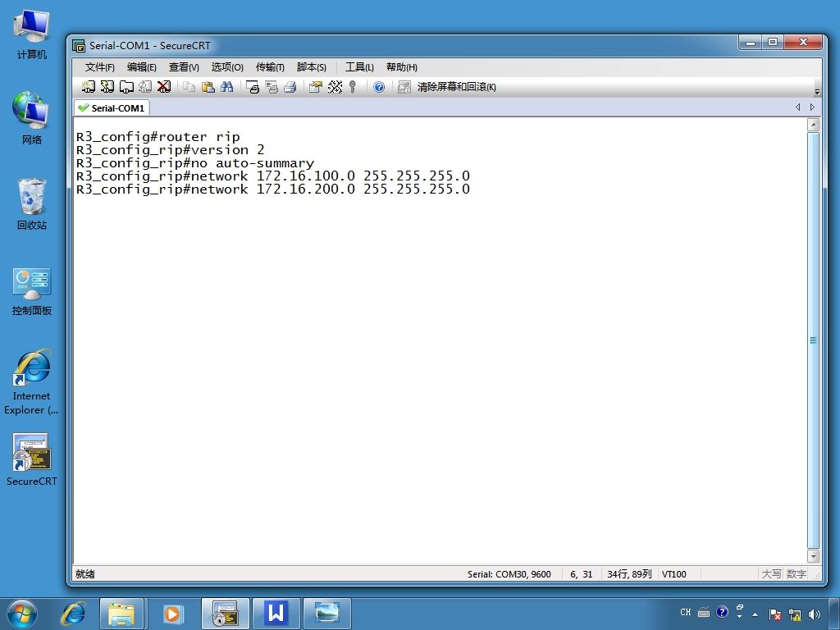Click the picture viewer taskbar icon
840x630 pixels.
pos(327,614)
